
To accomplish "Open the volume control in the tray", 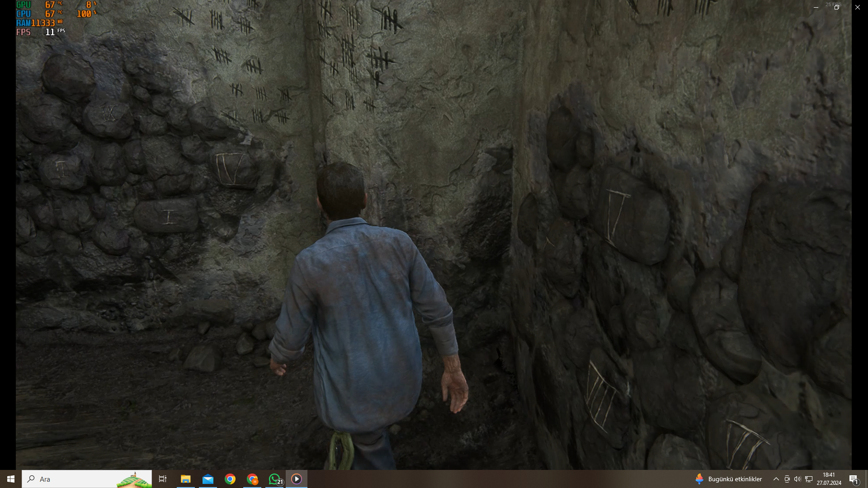I will [x=797, y=479].
